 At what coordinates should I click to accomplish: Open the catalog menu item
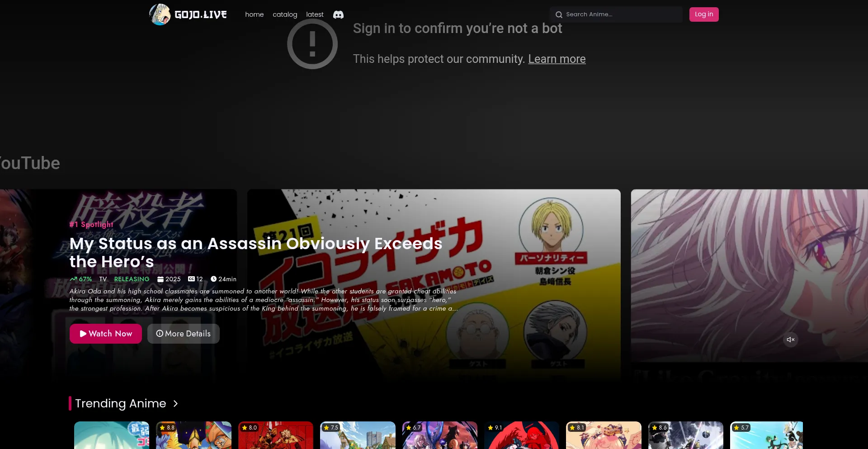pyautogui.click(x=285, y=14)
